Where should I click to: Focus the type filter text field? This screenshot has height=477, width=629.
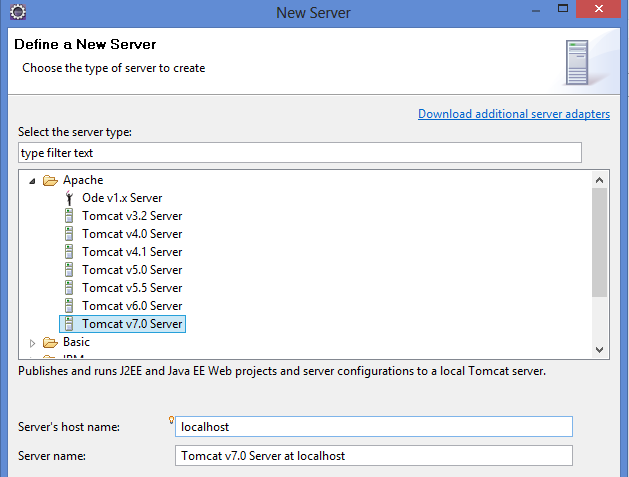(300, 152)
